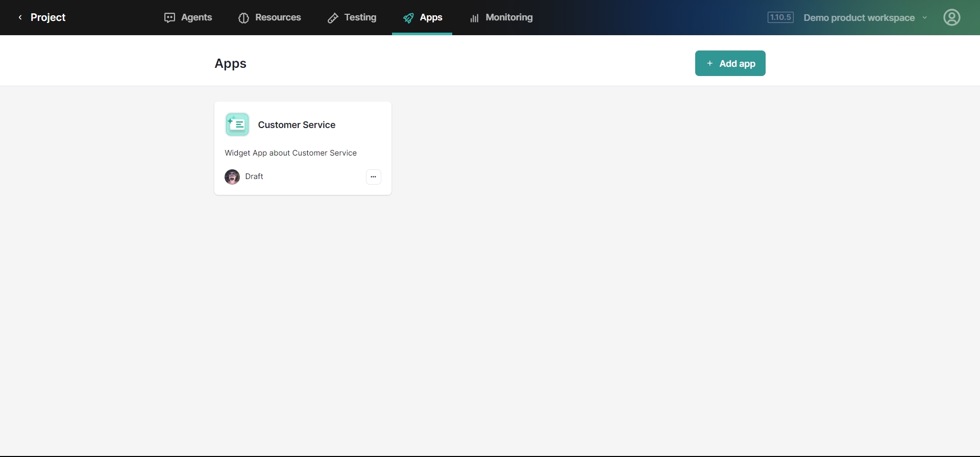This screenshot has height=457, width=980.
Task: Click the Apps rocket icon
Action: 408,18
